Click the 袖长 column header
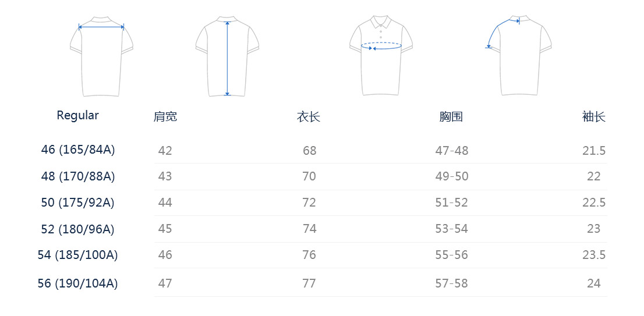The image size is (644, 316). (x=594, y=117)
